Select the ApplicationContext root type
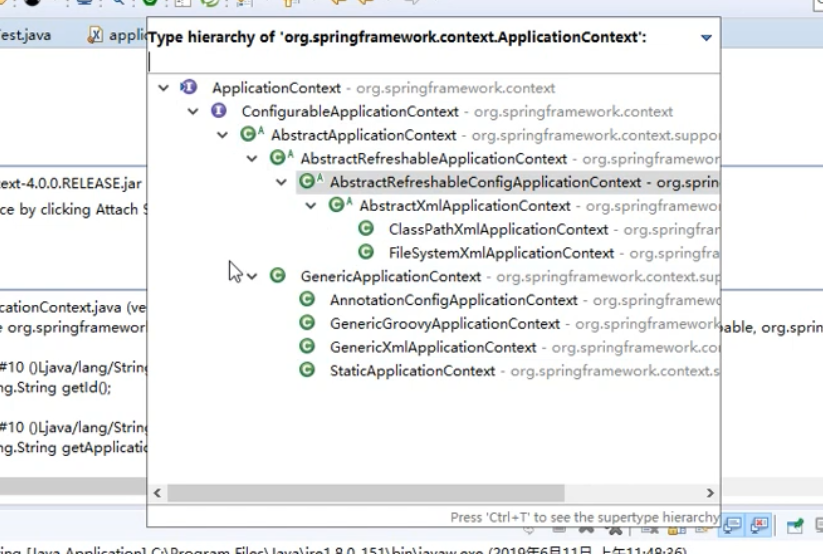 point(276,88)
